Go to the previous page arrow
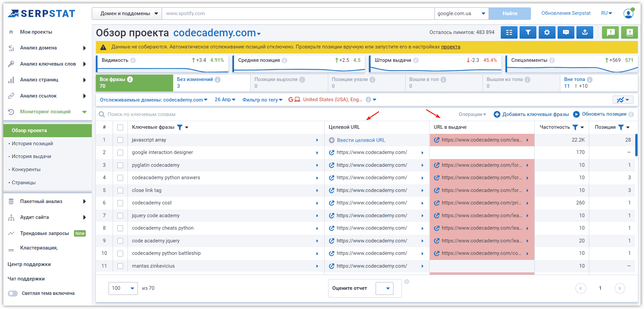Screen dimensions: 644x309 pyautogui.click(x=581, y=288)
